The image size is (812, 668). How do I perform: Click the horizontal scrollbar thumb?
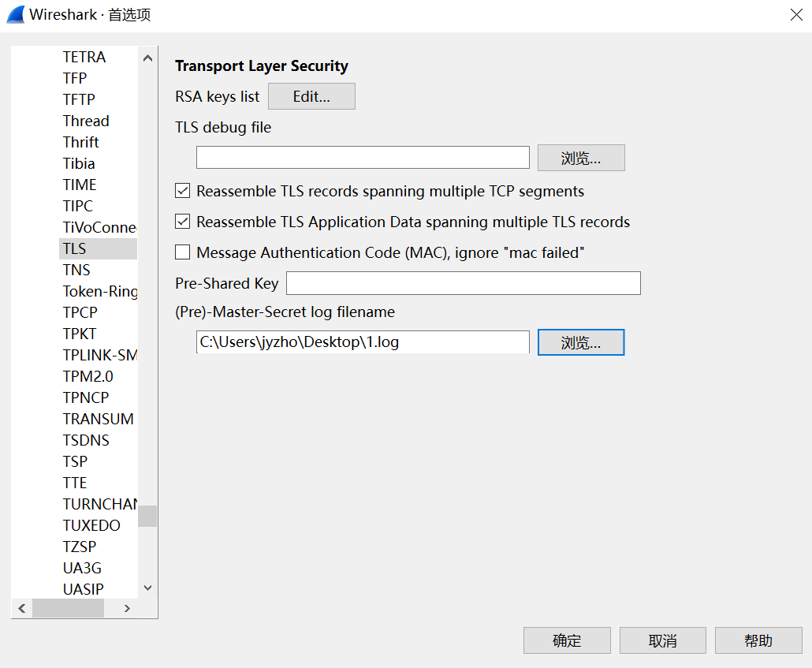pyautogui.click(x=69, y=608)
